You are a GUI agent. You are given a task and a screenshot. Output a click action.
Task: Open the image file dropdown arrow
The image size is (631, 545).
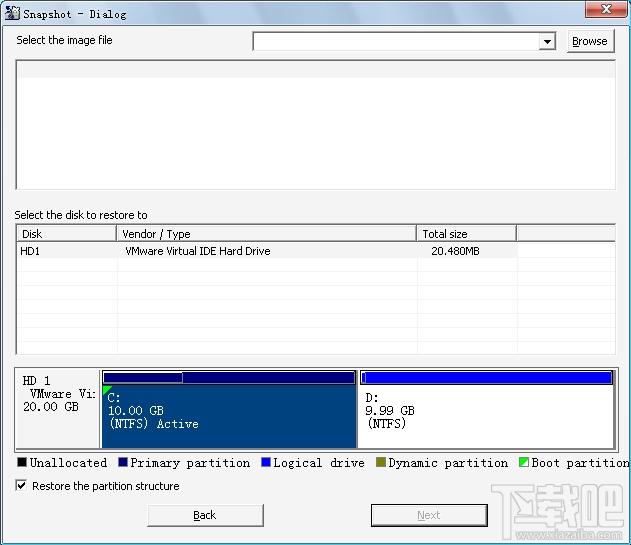coord(547,41)
